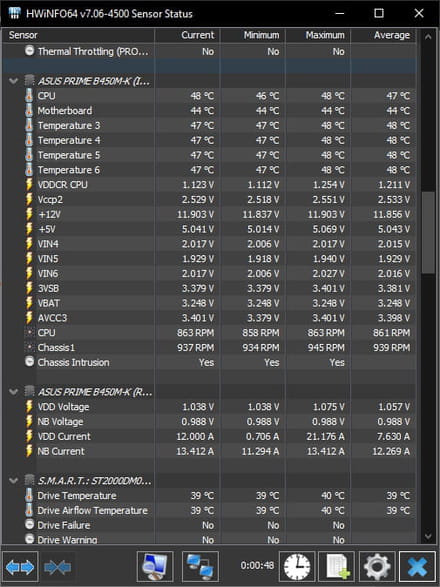Image resolution: width=440 pixels, height=587 pixels.
Task: Select the Temperature 5 sensor row
Action: (210, 155)
